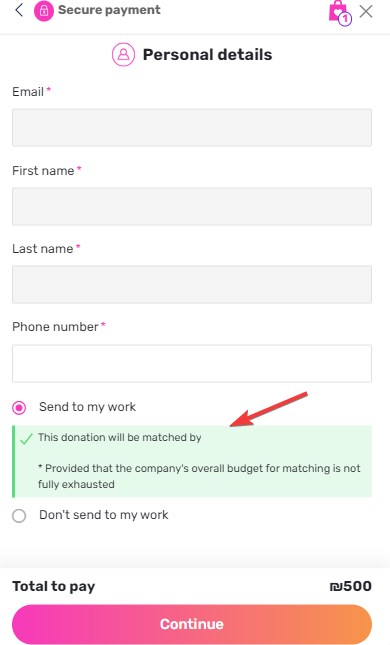Viewport: 390px width, 645px height.
Task: Click the Continue button
Action: pyautogui.click(x=192, y=624)
